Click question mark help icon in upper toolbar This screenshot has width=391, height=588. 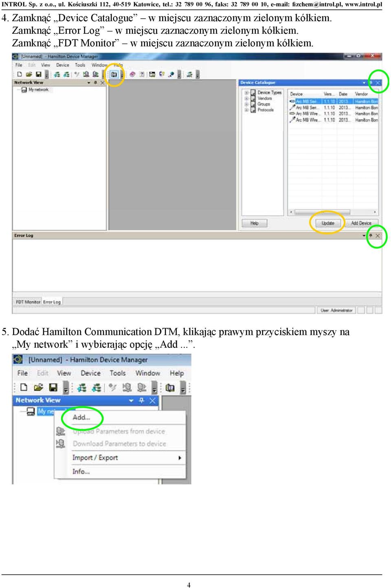pyautogui.click(x=142, y=74)
